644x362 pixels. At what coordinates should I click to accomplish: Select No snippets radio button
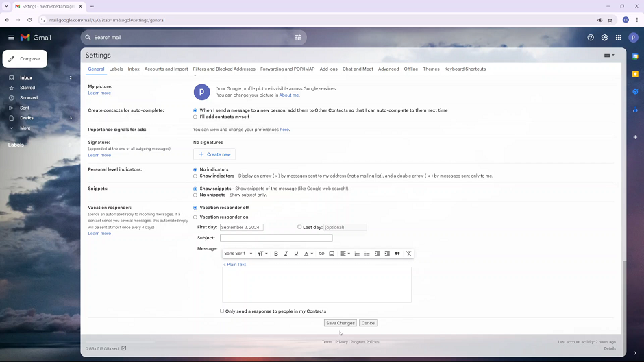[195, 195]
